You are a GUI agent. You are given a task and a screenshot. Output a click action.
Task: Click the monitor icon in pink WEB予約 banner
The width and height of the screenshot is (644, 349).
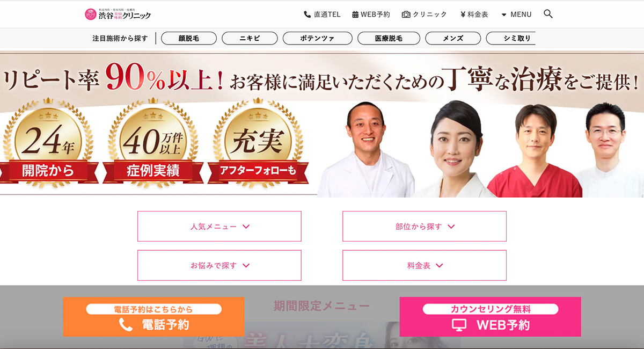click(x=459, y=325)
